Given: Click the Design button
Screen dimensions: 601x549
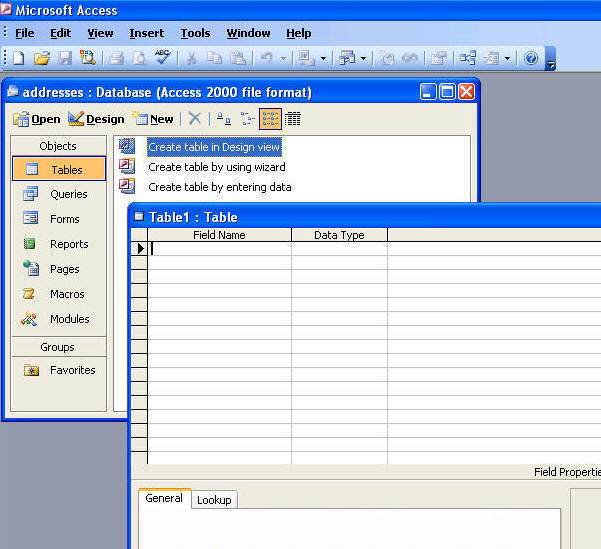Looking at the screenshot, I should tap(96, 119).
